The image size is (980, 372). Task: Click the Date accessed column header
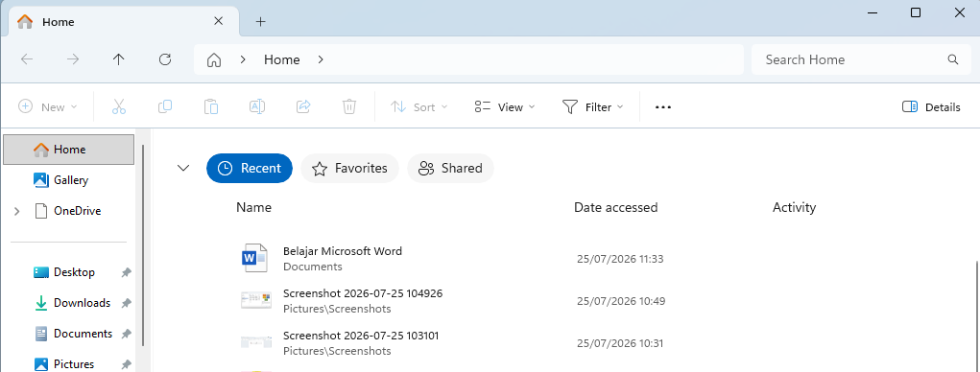pyautogui.click(x=615, y=207)
